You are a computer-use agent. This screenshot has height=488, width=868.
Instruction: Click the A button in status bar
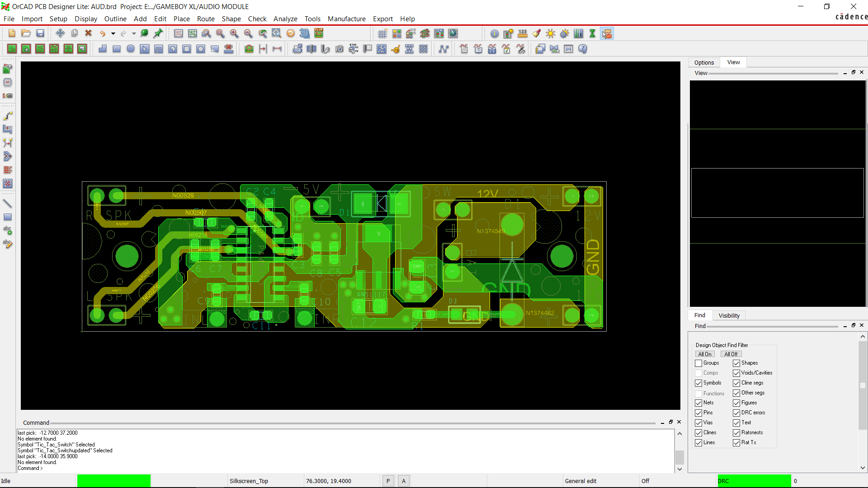click(404, 481)
